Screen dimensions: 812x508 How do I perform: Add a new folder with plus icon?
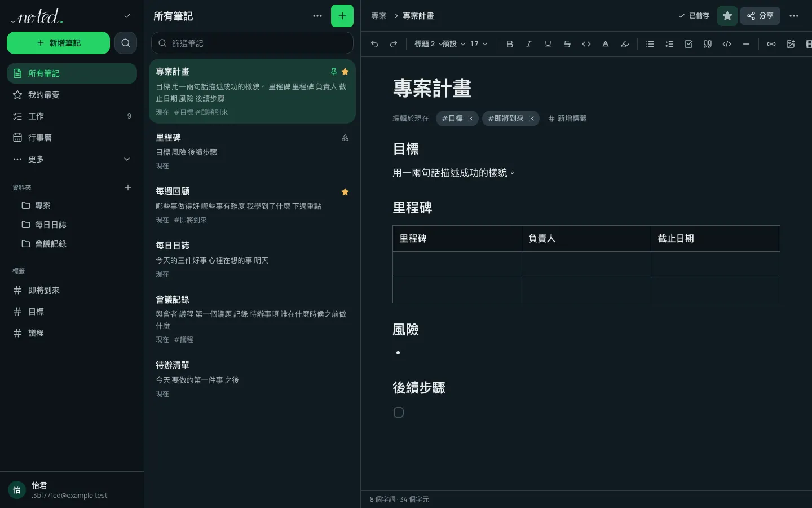pos(128,187)
